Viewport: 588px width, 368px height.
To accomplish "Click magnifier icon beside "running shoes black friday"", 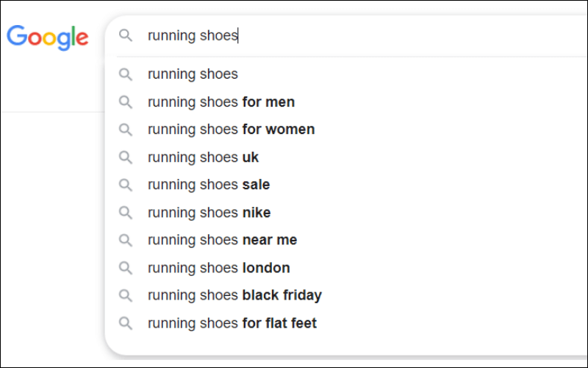I will click(126, 295).
